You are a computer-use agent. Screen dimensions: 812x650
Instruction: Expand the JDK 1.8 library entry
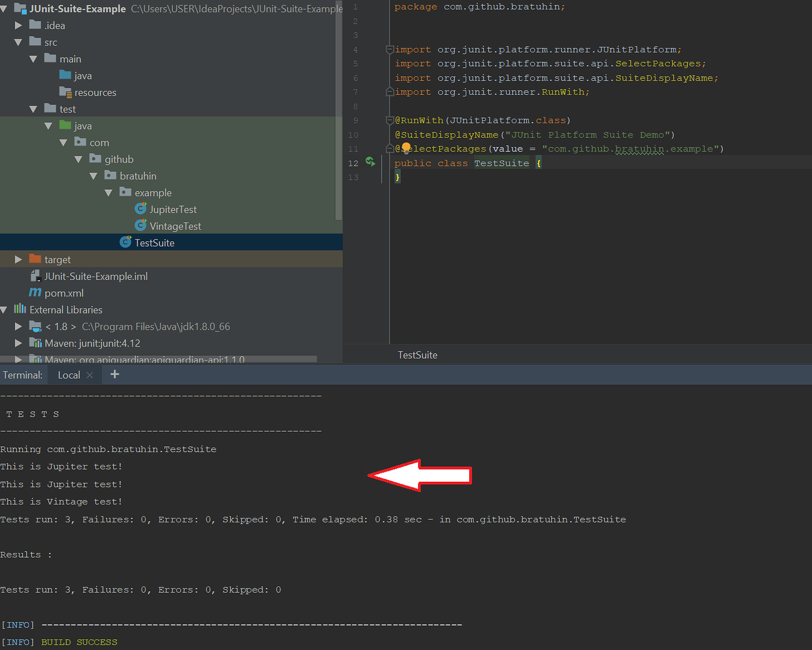[x=19, y=327]
